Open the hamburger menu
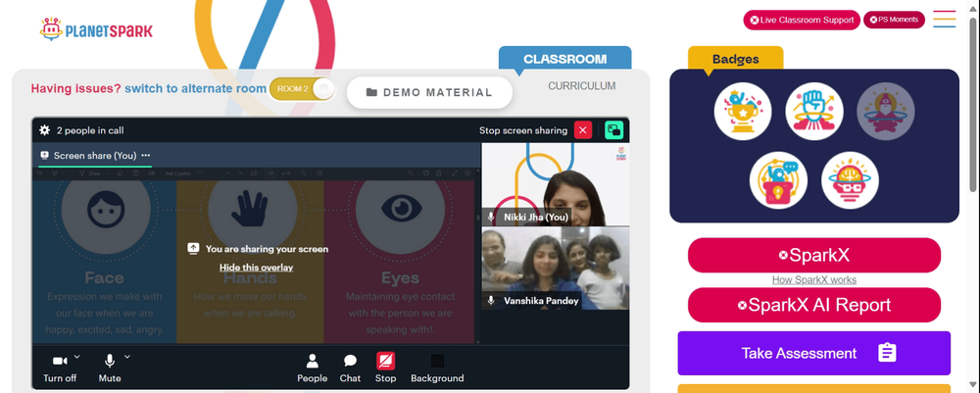 pos(945,19)
